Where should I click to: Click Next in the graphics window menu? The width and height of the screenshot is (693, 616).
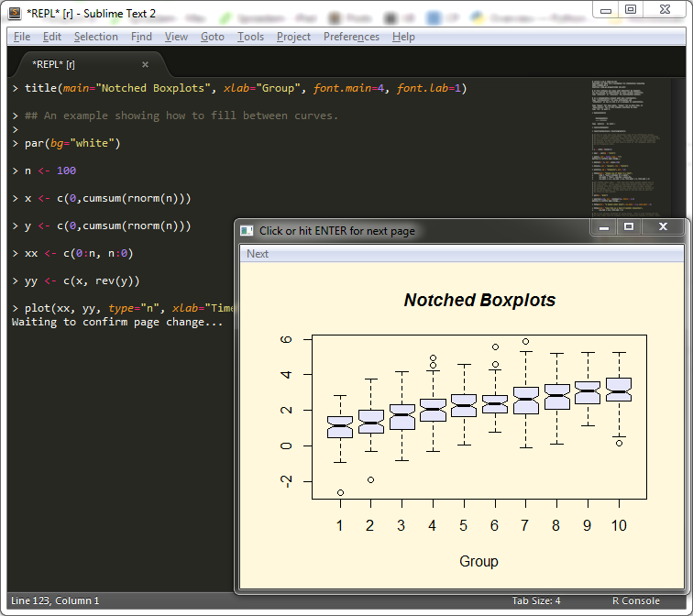(258, 254)
